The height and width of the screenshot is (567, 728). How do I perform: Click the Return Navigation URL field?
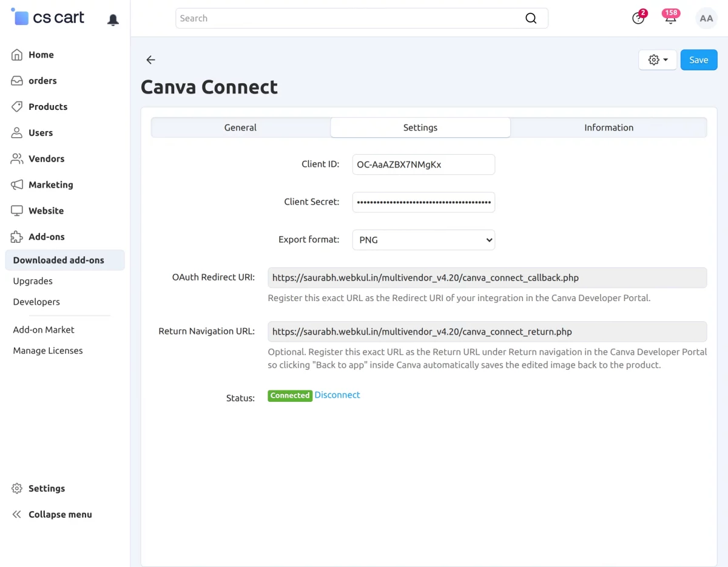[x=487, y=331]
